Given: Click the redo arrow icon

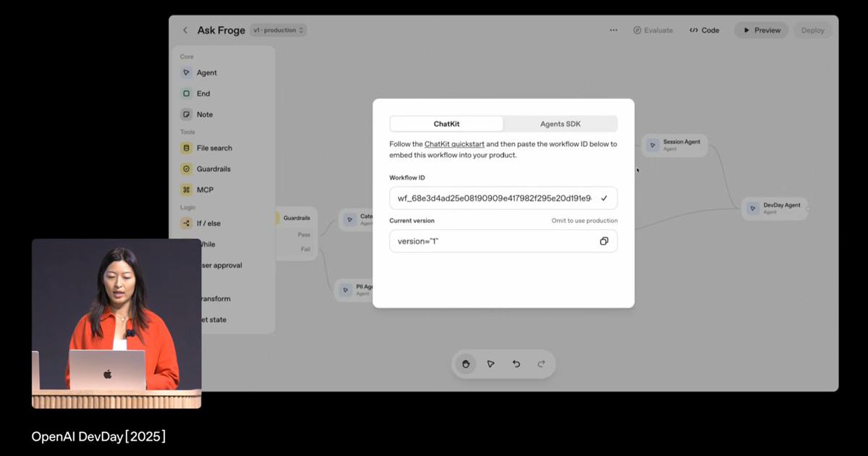Looking at the screenshot, I should pos(541,364).
